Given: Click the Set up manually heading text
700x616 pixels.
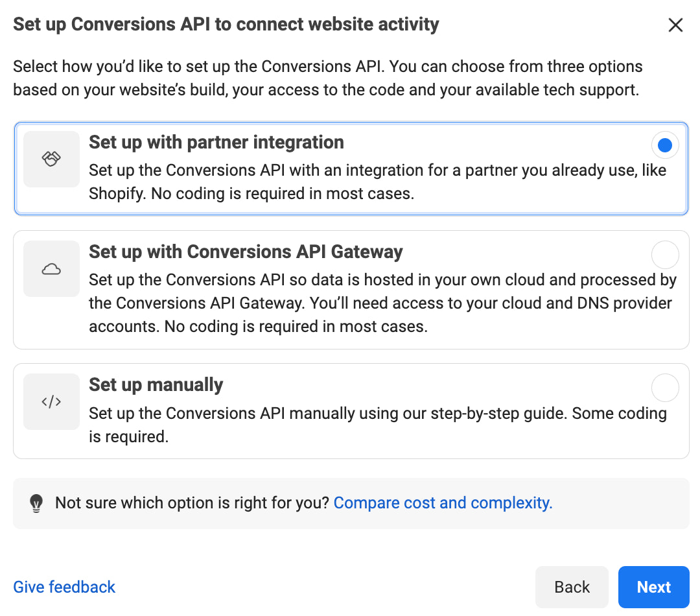Looking at the screenshot, I should tap(156, 385).
